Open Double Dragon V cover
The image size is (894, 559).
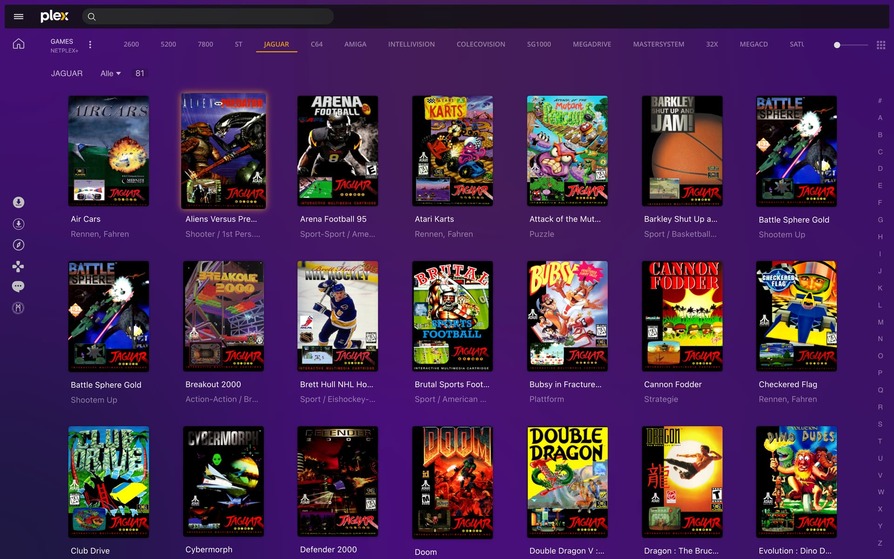click(x=567, y=481)
